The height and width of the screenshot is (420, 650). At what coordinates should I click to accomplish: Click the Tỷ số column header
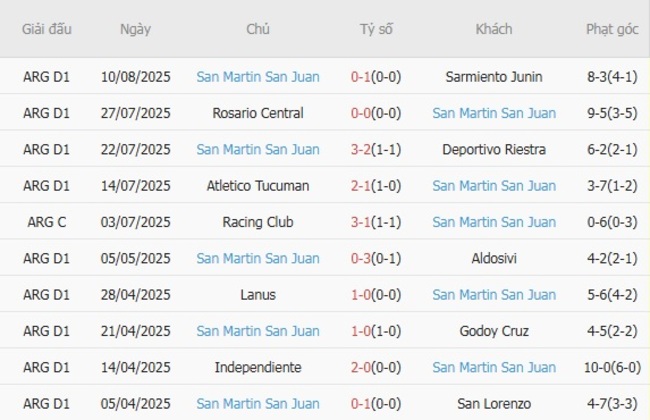(x=376, y=29)
